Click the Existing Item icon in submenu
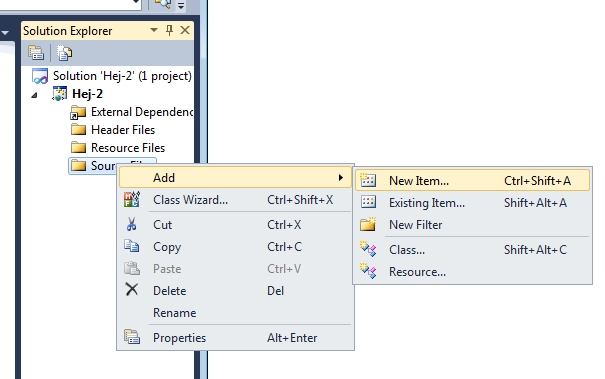 pos(368,202)
